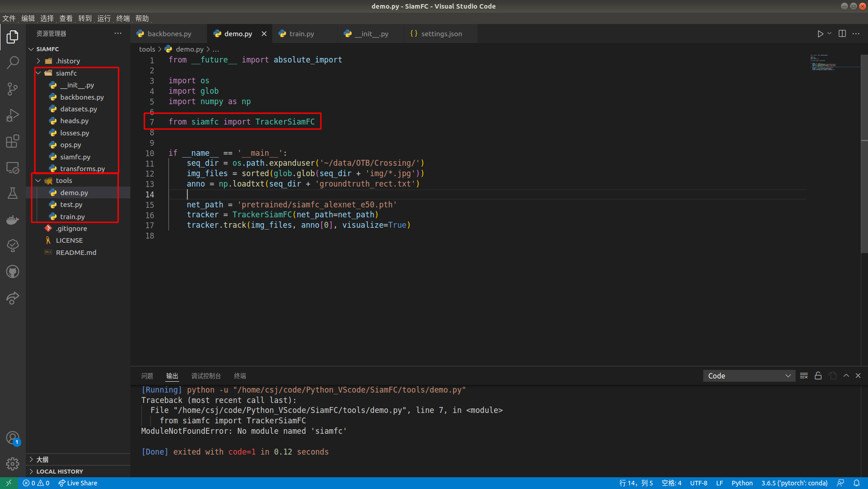Expand the .history folder
Viewport: 868px width, 489px height.
coord(38,61)
